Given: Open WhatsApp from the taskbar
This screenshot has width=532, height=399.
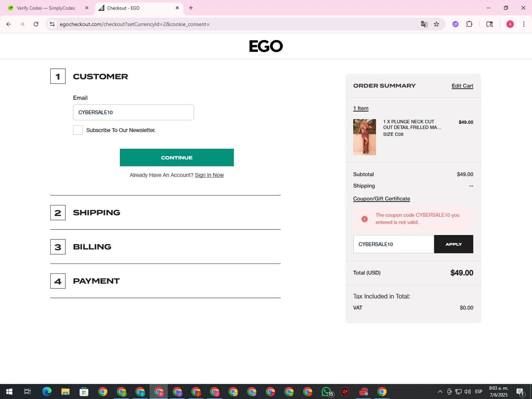Looking at the screenshot, I should click(x=327, y=392).
